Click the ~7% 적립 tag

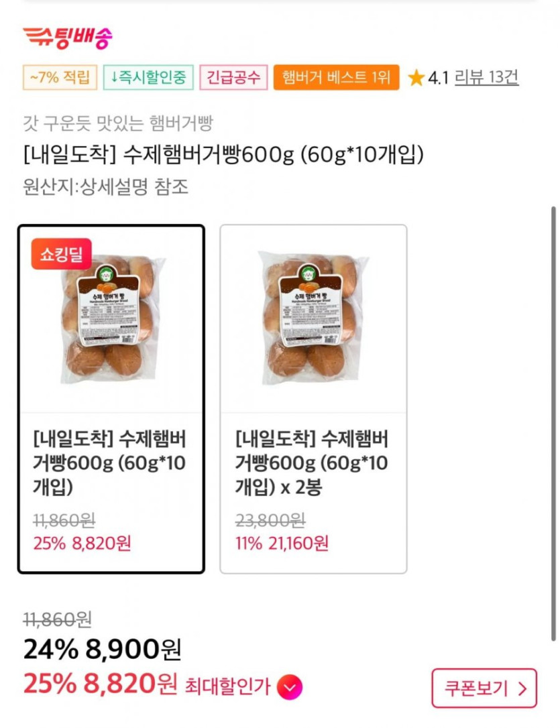pyautogui.click(x=60, y=78)
